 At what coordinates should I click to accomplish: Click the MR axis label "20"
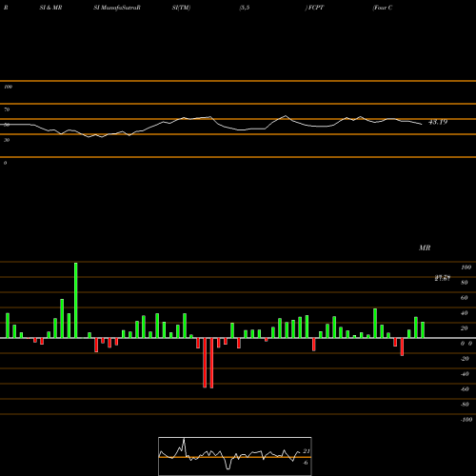click(x=465, y=328)
